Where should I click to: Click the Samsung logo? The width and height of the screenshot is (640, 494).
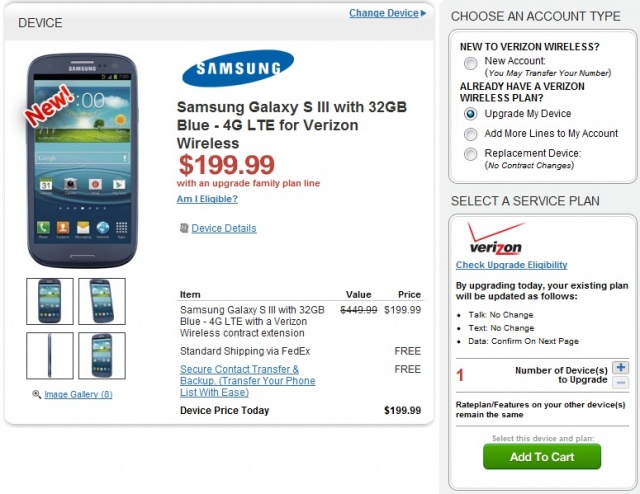pyautogui.click(x=238, y=68)
